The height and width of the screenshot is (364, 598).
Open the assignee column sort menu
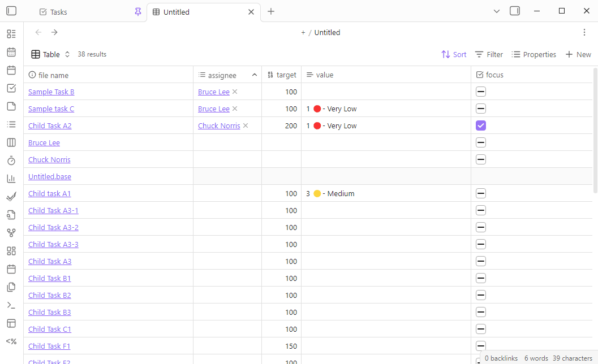point(254,74)
